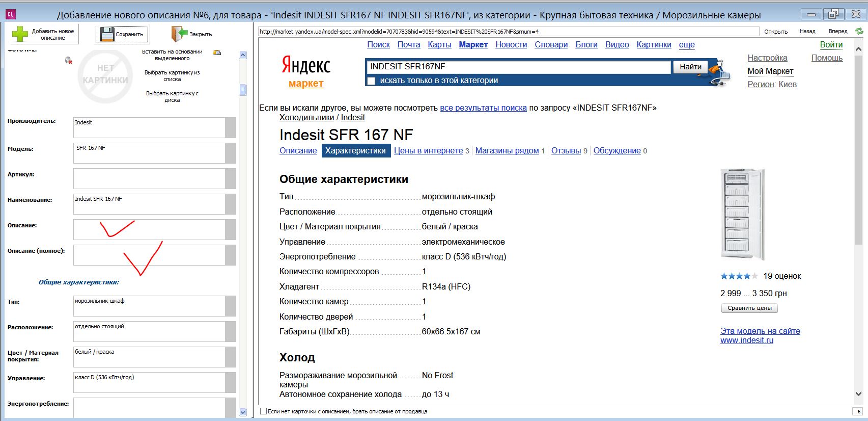Click the browser scrollbar down arrow
Image resolution: width=868 pixels, height=421 pixels.
[x=858, y=394]
